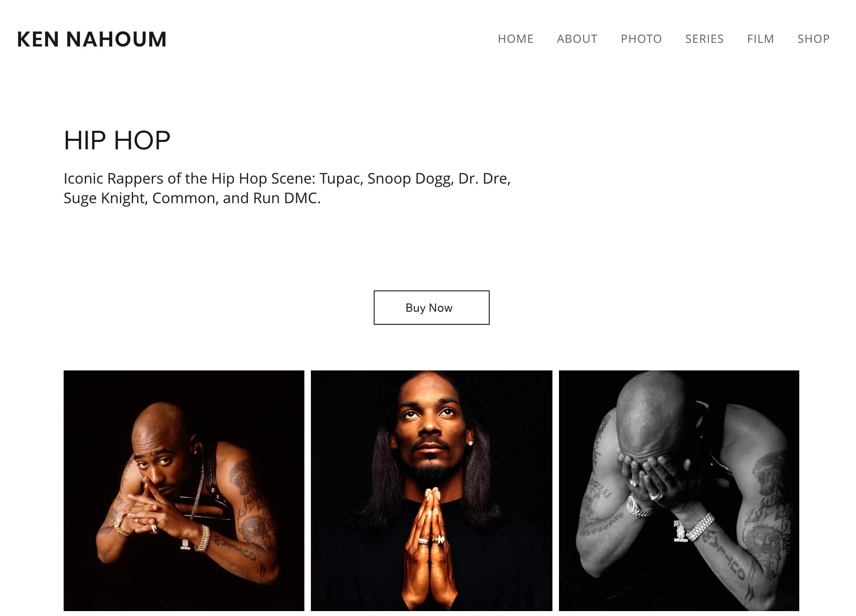View the monochrome gallery image on the right
The image size is (856, 616).
coord(679,491)
